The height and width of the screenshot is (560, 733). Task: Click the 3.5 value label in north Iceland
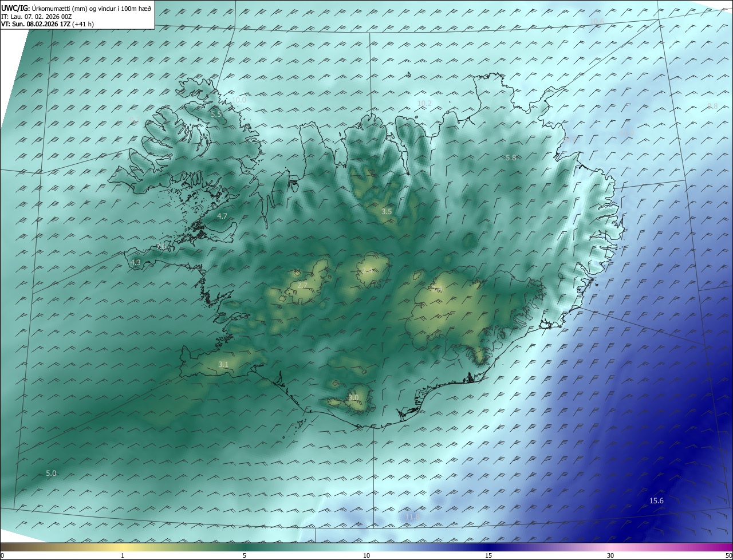coord(387,211)
